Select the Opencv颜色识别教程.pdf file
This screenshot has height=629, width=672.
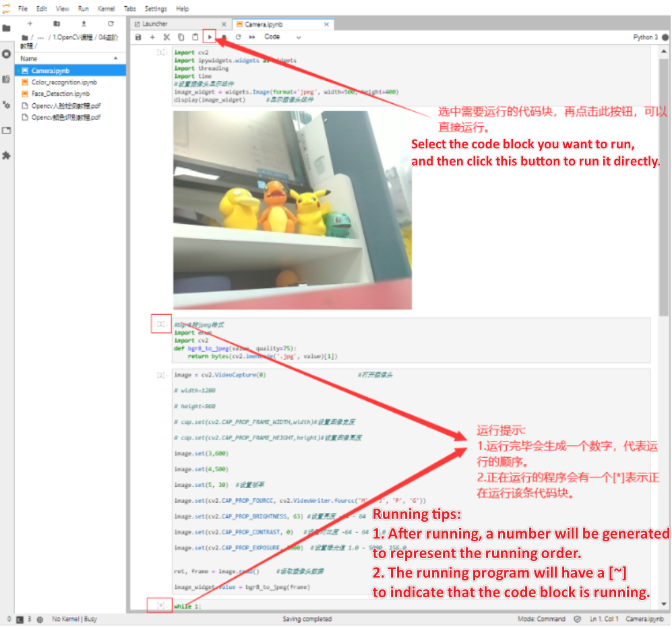pyautogui.click(x=70, y=117)
